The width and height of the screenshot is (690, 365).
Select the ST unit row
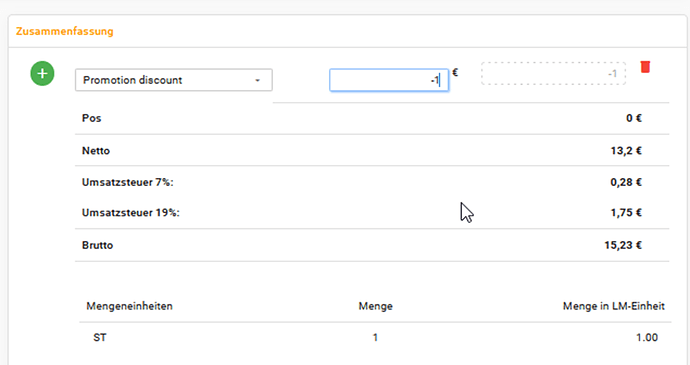375,338
